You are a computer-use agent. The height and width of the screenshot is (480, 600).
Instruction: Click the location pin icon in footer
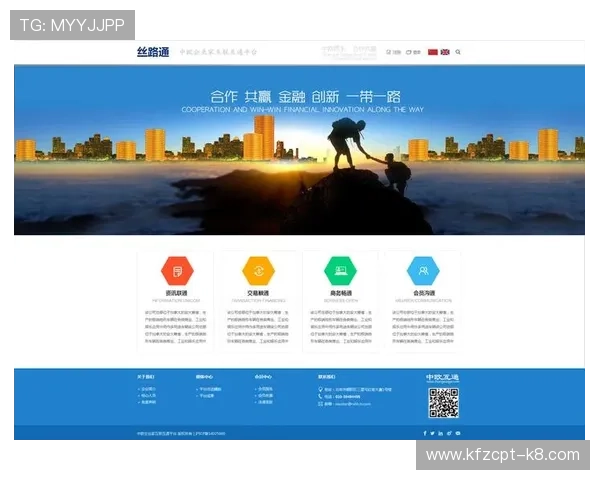click(x=320, y=390)
